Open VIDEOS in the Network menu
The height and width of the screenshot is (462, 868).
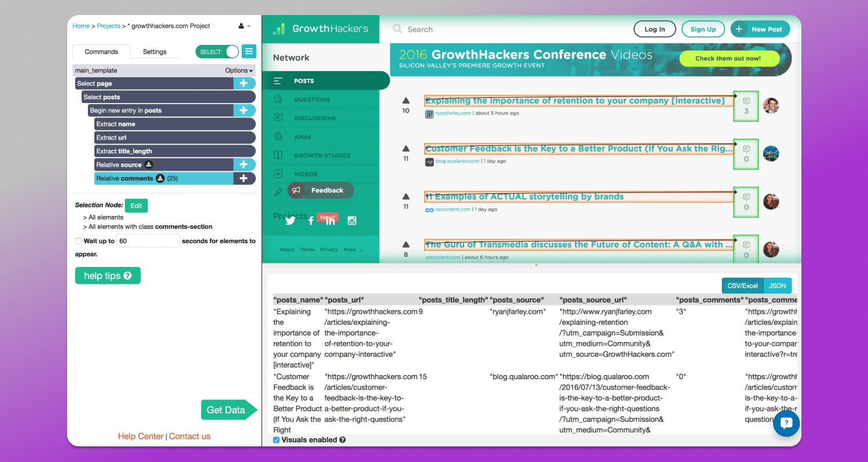[321, 174]
